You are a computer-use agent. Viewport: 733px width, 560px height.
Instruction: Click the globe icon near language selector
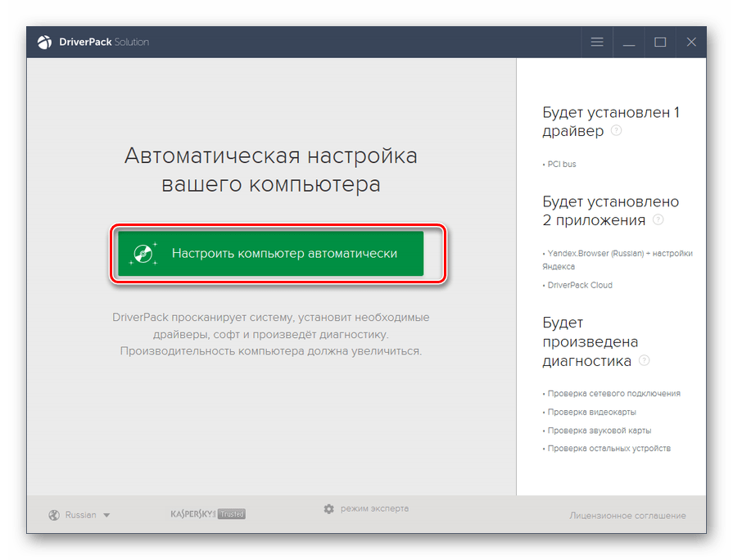coord(52,515)
